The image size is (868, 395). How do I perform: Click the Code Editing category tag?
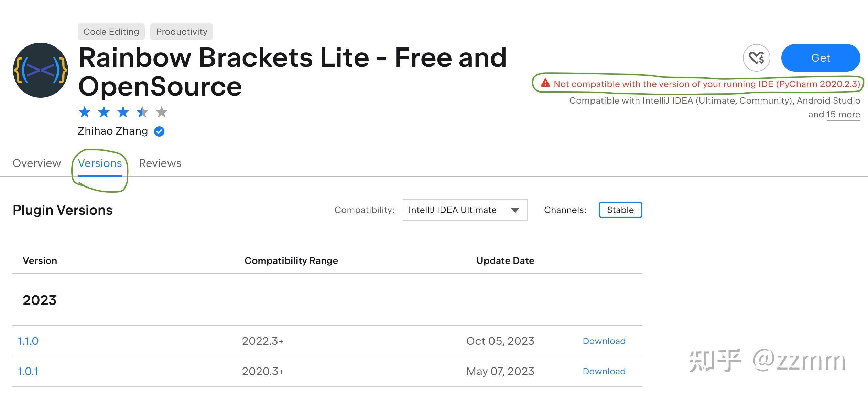(111, 32)
